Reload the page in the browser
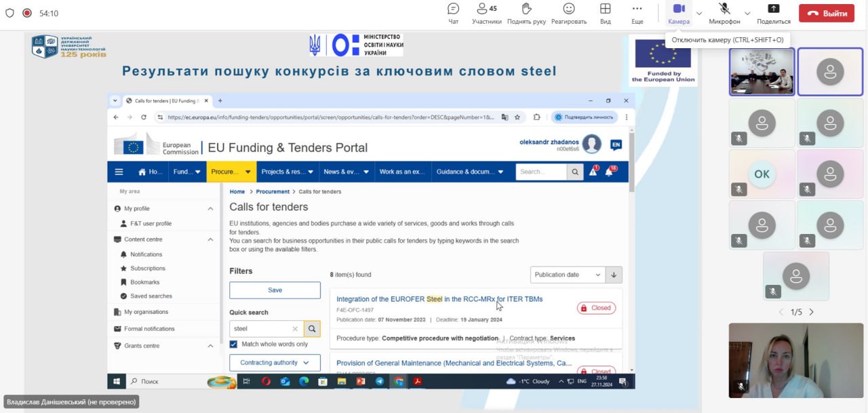The width and height of the screenshot is (868, 413). [x=144, y=117]
